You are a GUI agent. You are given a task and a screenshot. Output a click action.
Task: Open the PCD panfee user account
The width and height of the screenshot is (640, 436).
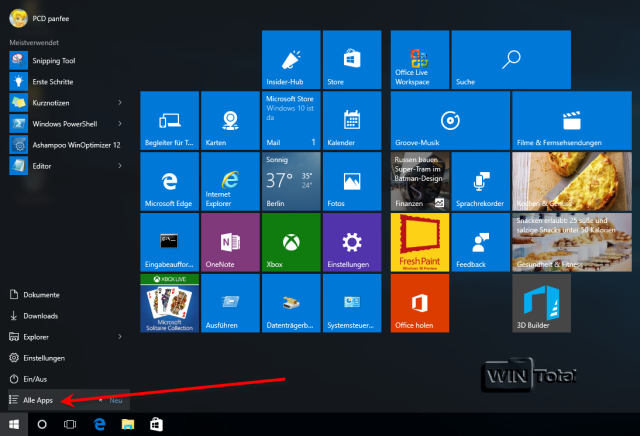click(39, 18)
